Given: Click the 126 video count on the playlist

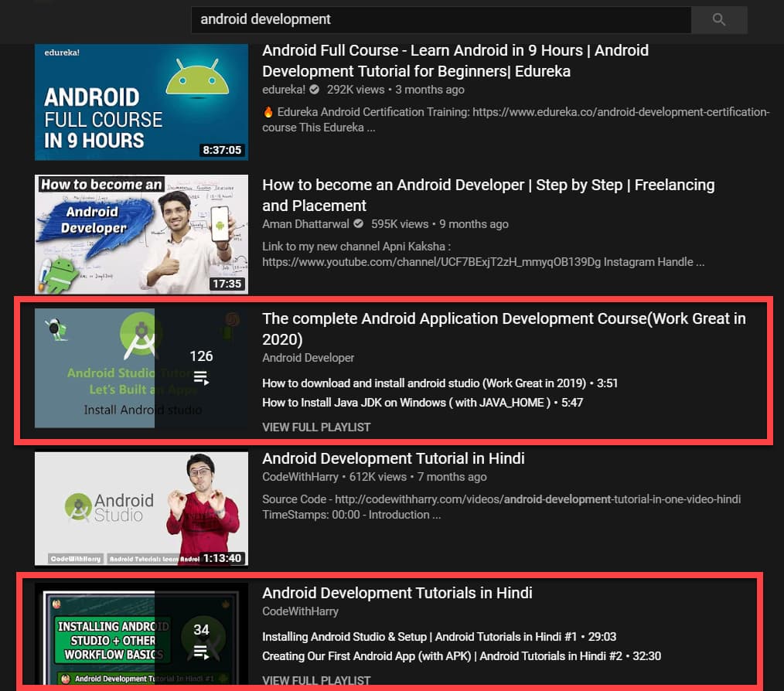Looking at the screenshot, I should pos(201,356).
